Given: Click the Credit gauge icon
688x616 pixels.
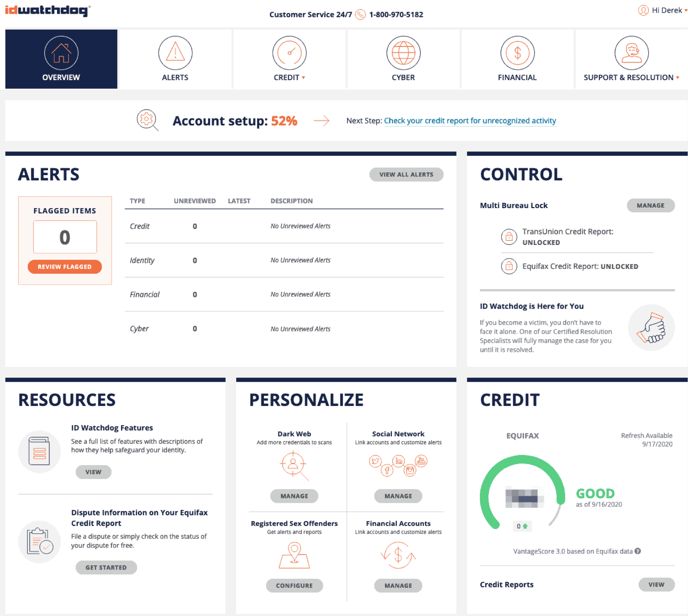Looking at the screenshot, I should point(289,53).
